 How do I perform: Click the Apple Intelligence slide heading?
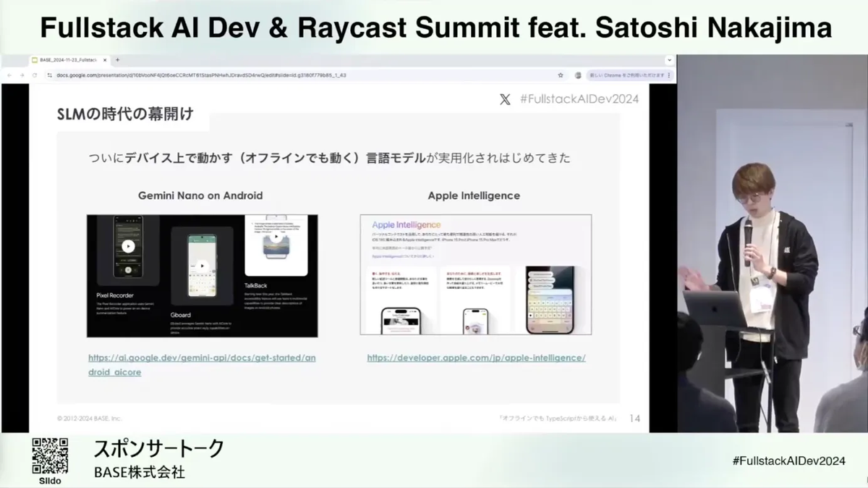click(x=474, y=195)
